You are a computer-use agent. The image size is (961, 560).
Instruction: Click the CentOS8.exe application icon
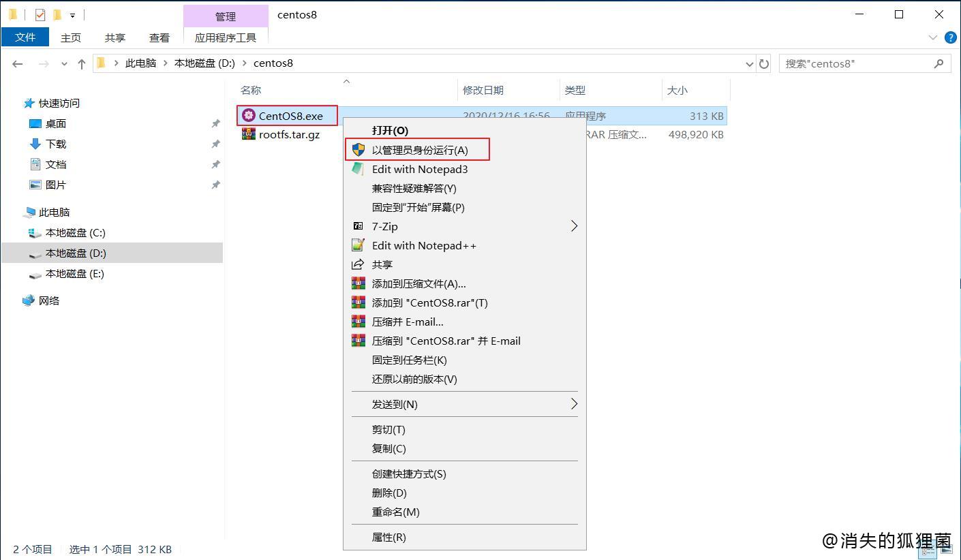248,116
